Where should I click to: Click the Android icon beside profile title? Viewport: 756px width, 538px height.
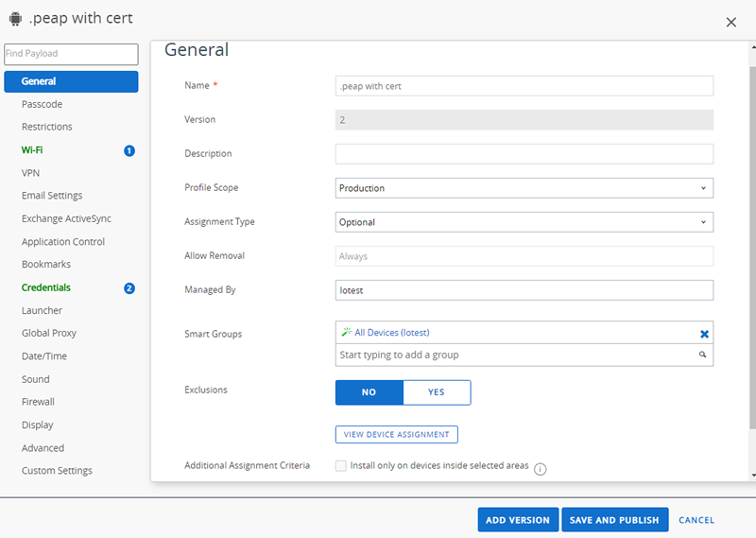click(15, 19)
